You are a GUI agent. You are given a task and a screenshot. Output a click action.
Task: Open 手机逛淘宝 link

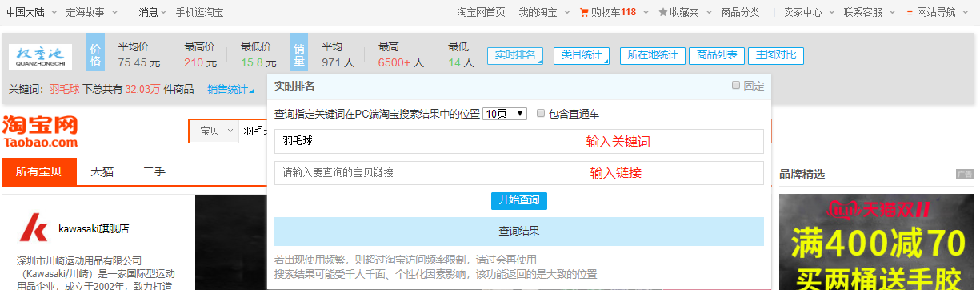pyautogui.click(x=199, y=12)
